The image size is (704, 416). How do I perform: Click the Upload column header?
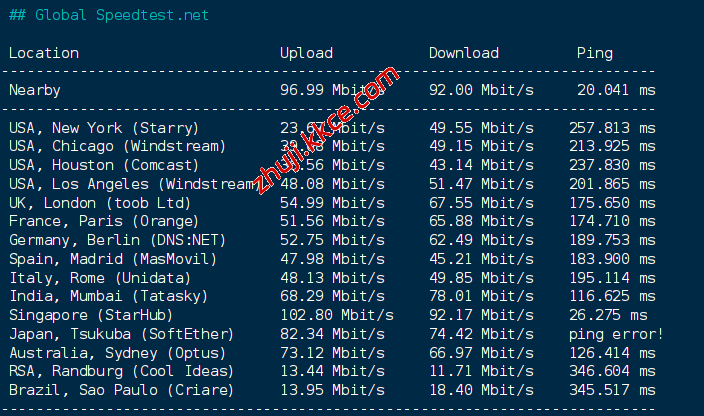[306, 53]
